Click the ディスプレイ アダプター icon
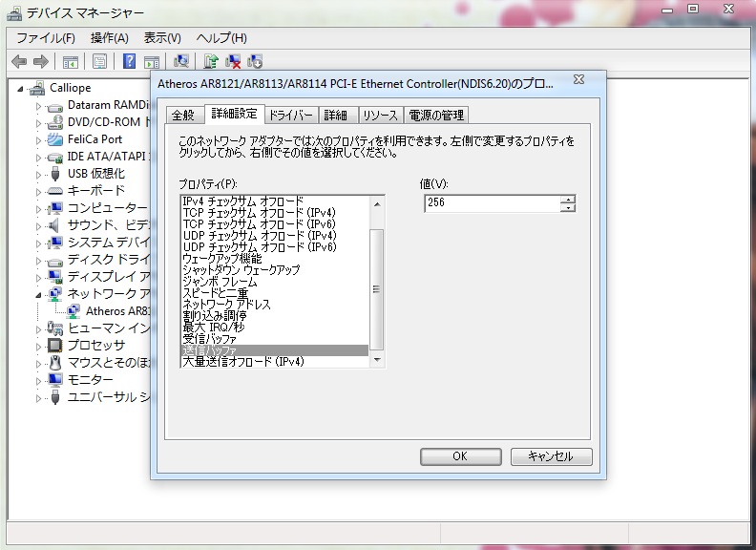The height and width of the screenshot is (550, 756). point(55,277)
